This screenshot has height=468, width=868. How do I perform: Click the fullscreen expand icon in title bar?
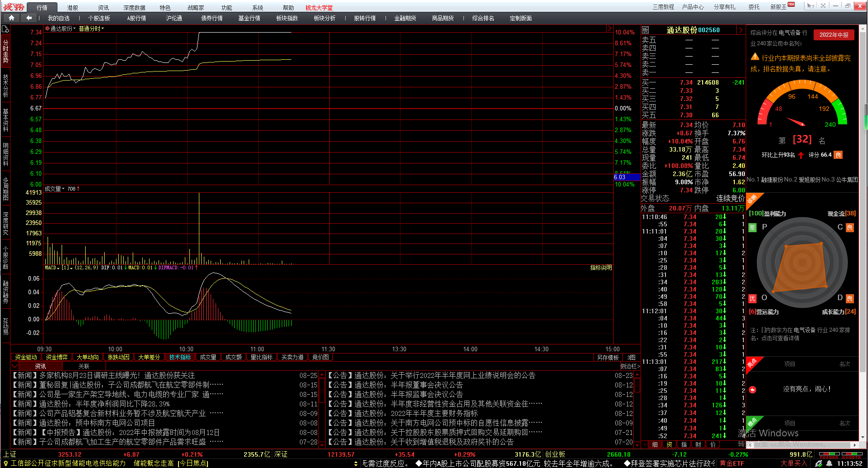823,6
